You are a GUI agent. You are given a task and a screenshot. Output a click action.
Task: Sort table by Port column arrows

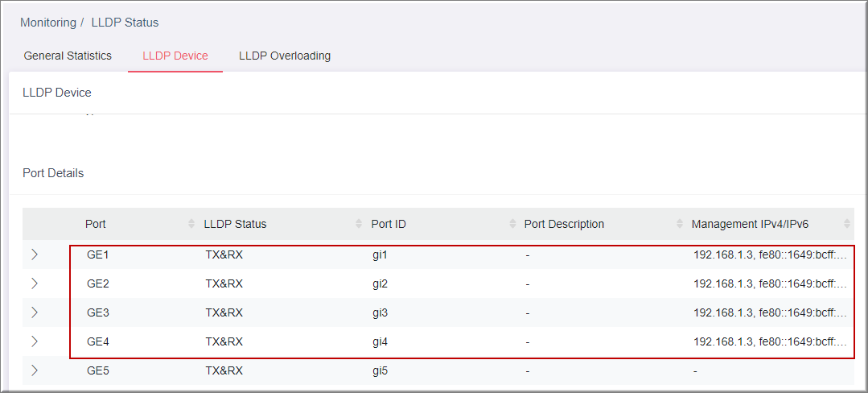pyautogui.click(x=191, y=224)
